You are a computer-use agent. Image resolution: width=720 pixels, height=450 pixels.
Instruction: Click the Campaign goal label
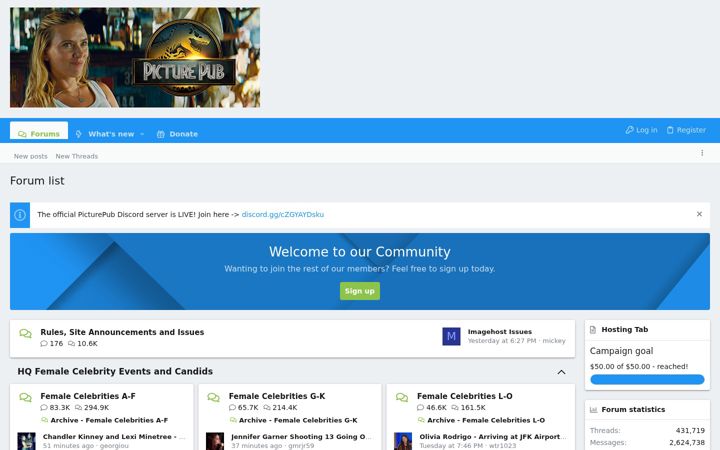pyautogui.click(x=621, y=351)
